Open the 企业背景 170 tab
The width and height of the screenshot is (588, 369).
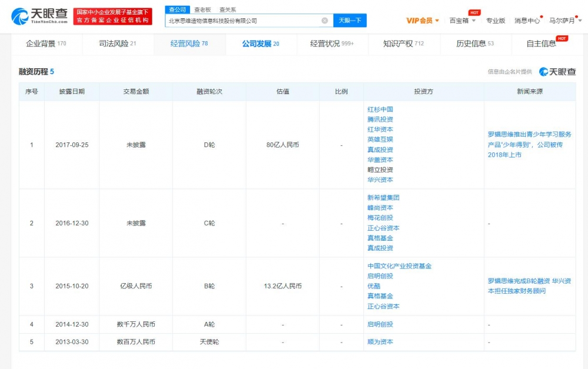click(46, 44)
